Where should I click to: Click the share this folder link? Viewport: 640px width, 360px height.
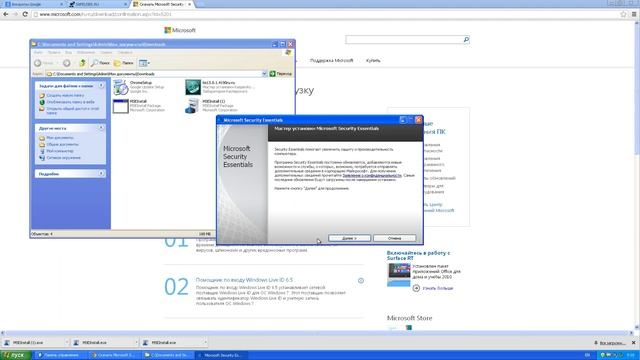pos(73,111)
